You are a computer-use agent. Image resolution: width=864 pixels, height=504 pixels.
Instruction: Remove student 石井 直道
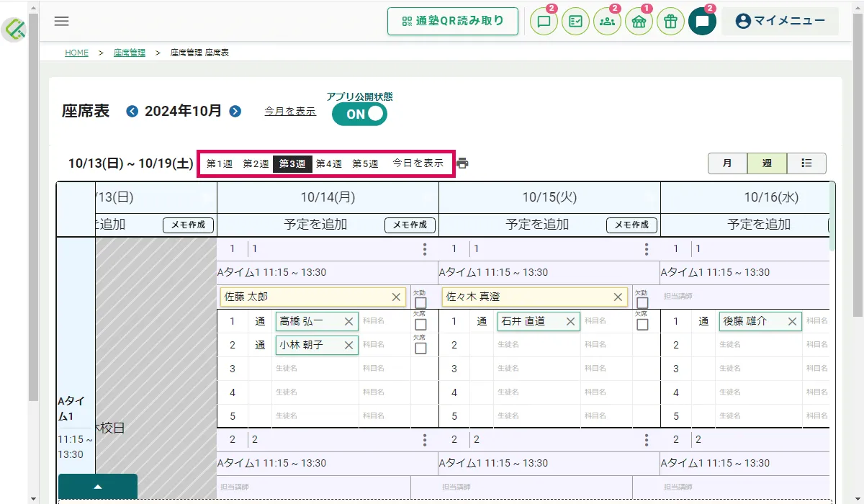pyautogui.click(x=571, y=322)
